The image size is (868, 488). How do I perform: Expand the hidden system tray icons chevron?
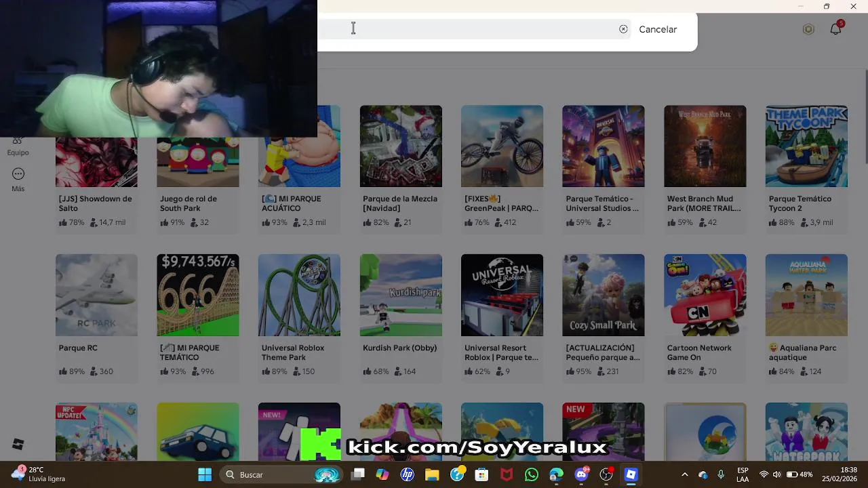pyautogui.click(x=684, y=474)
